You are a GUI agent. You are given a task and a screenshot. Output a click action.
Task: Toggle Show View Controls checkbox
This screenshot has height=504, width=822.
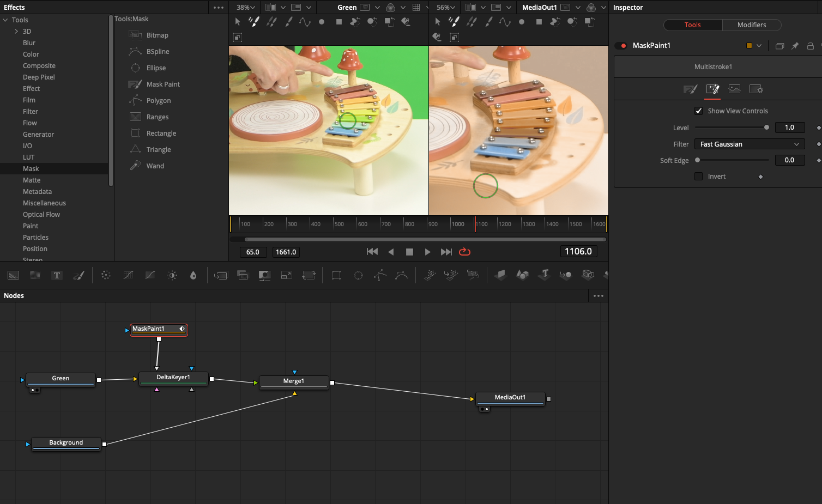pyautogui.click(x=698, y=111)
